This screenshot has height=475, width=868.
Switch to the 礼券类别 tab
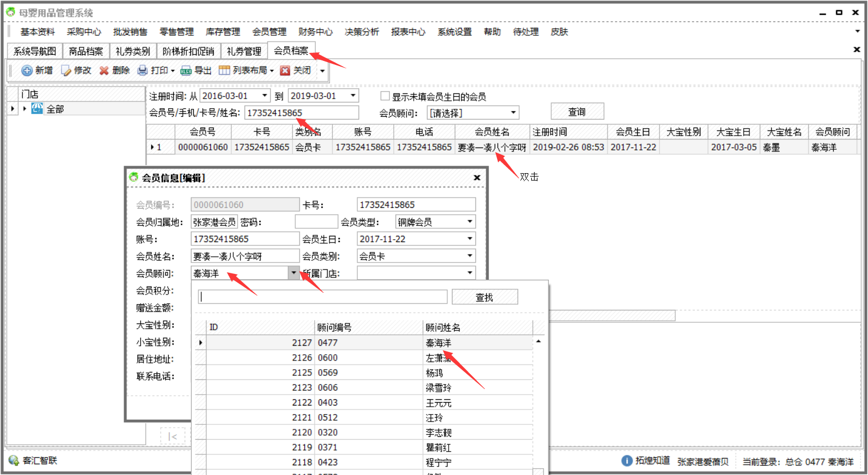tap(133, 51)
